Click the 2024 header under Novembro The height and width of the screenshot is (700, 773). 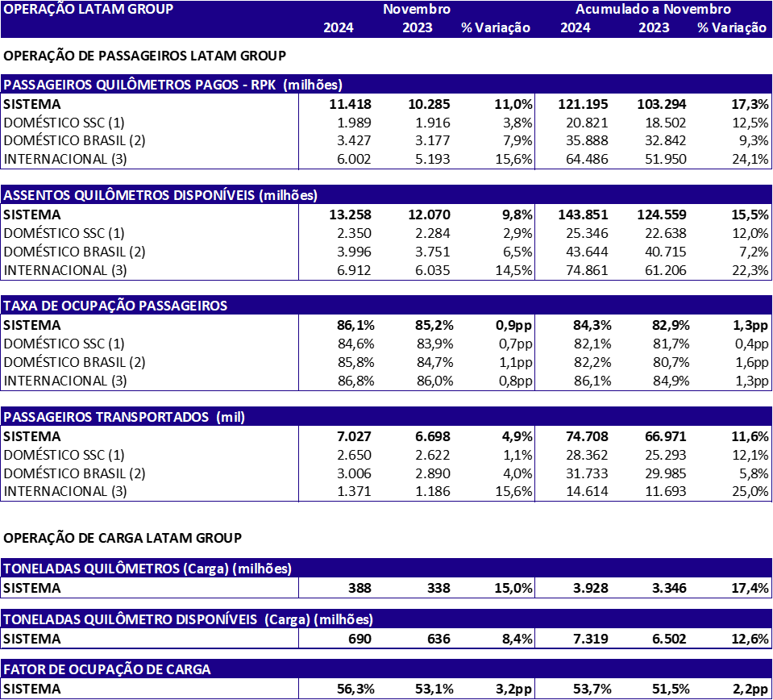[338, 28]
